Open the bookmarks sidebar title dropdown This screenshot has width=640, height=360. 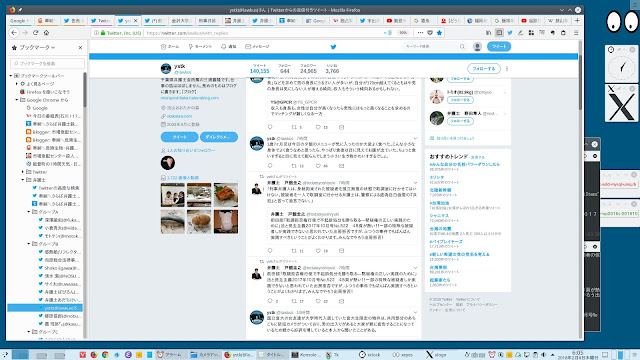pos(36,48)
